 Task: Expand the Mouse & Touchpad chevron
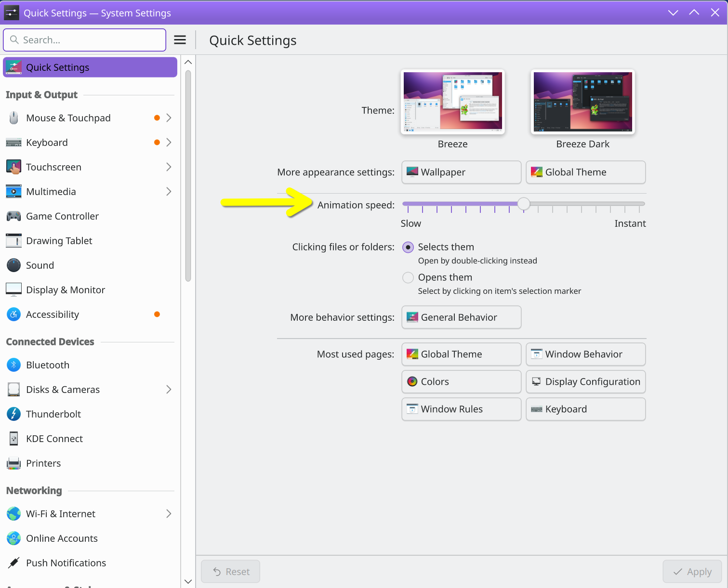click(x=169, y=118)
